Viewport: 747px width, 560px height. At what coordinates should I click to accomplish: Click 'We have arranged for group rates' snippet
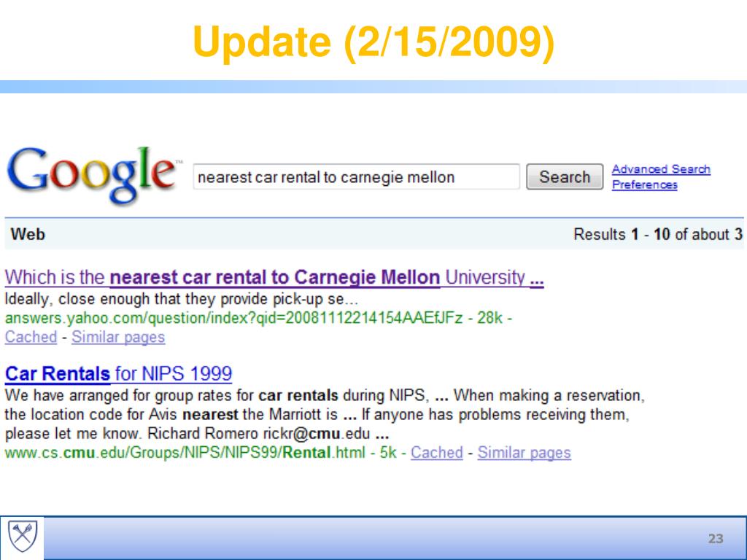(x=324, y=395)
